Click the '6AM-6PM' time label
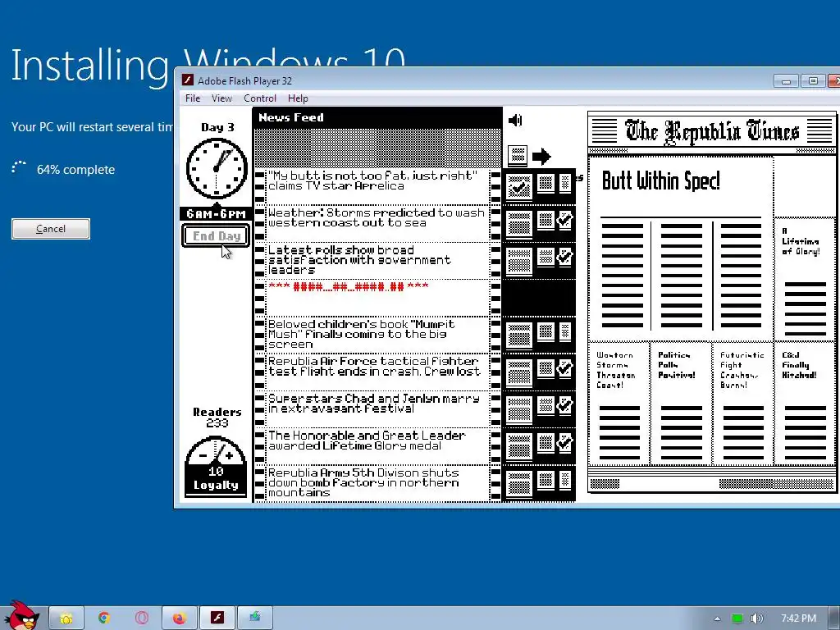This screenshot has width=840, height=630. pyautogui.click(x=216, y=214)
